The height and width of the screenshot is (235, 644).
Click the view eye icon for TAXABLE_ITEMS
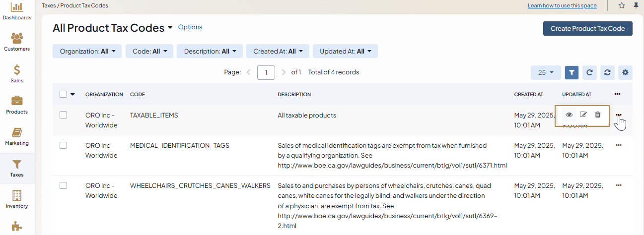pyautogui.click(x=569, y=115)
